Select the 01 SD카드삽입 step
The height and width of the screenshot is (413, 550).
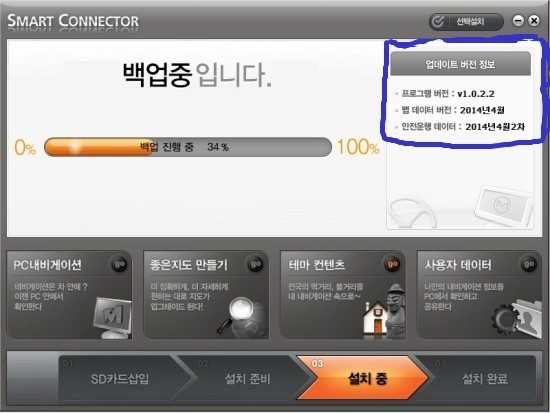point(120,378)
